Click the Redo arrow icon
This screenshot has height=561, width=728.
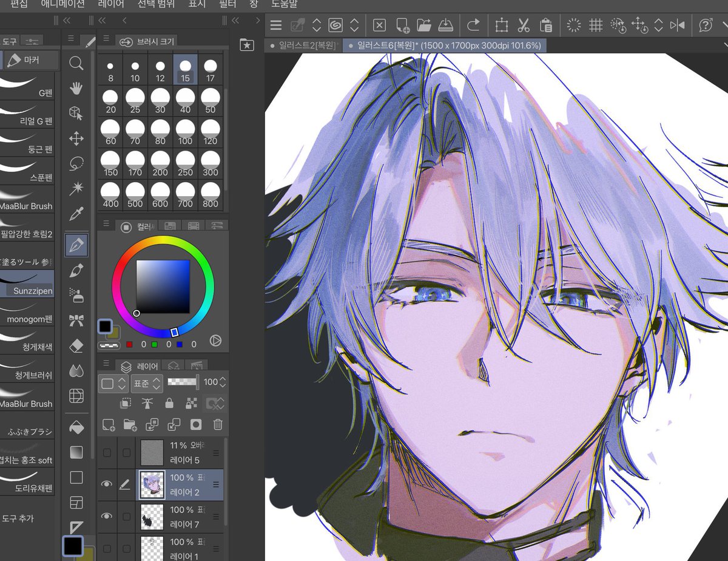(473, 25)
